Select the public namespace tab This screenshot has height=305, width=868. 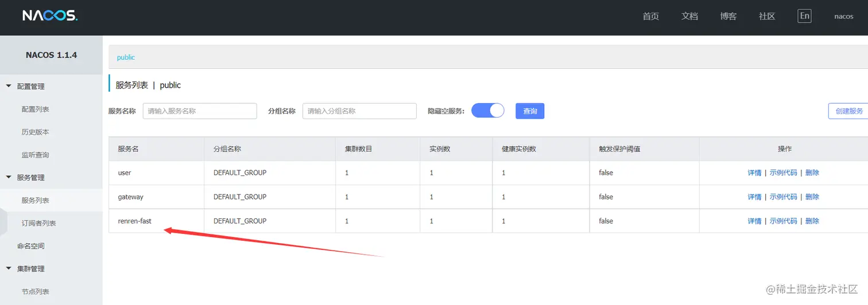(126, 57)
